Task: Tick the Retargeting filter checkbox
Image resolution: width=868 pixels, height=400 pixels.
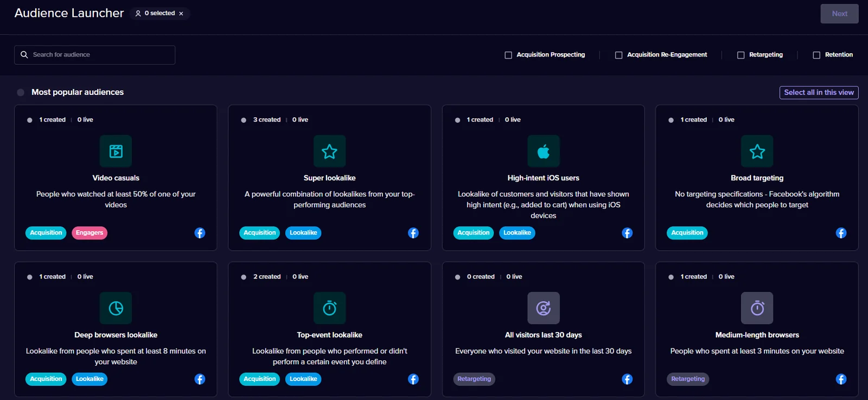Action: click(x=741, y=55)
